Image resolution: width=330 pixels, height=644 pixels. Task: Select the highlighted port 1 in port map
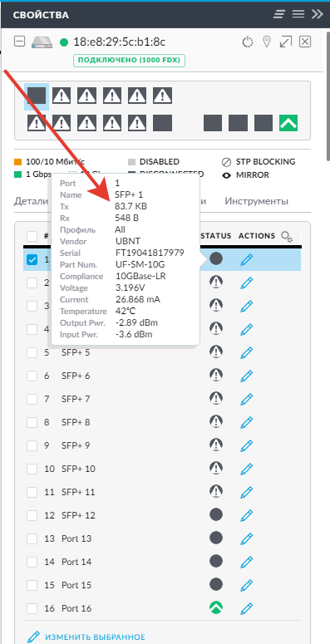click(37, 96)
